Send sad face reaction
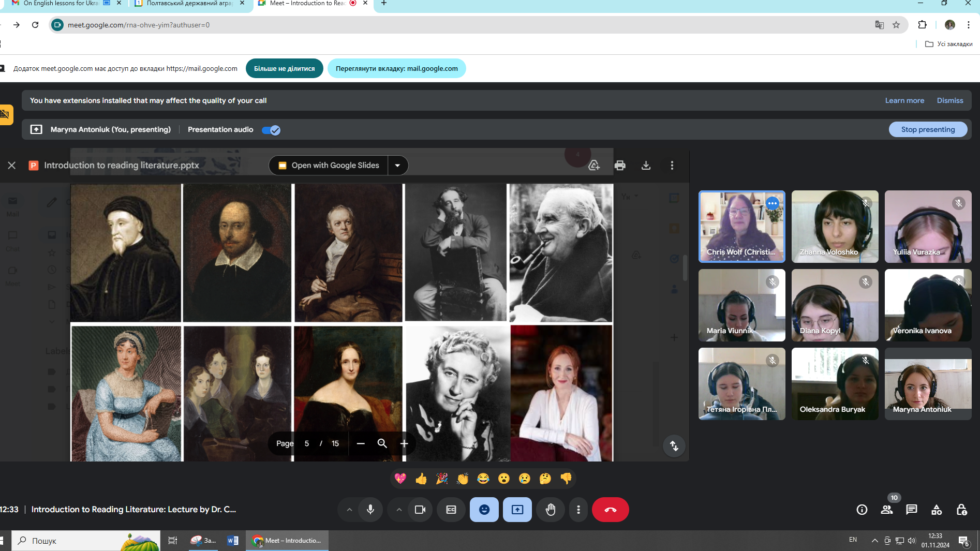Image resolution: width=980 pixels, height=551 pixels. [525, 479]
